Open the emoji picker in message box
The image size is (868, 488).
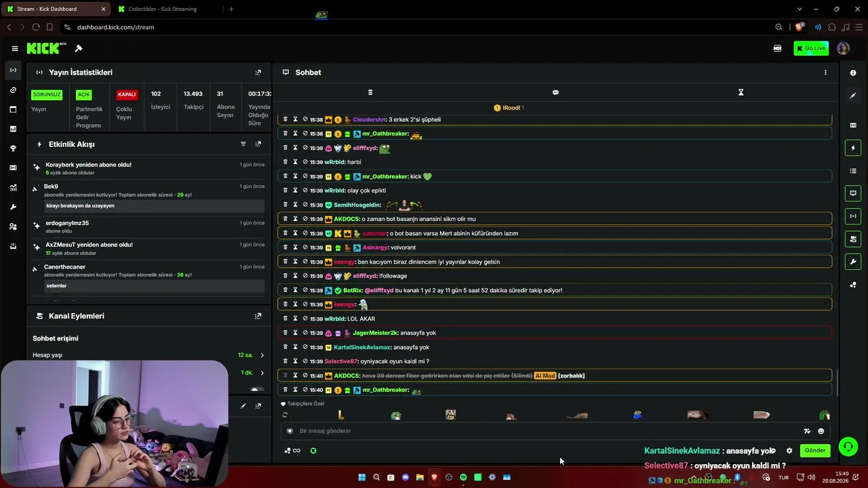click(821, 431)
